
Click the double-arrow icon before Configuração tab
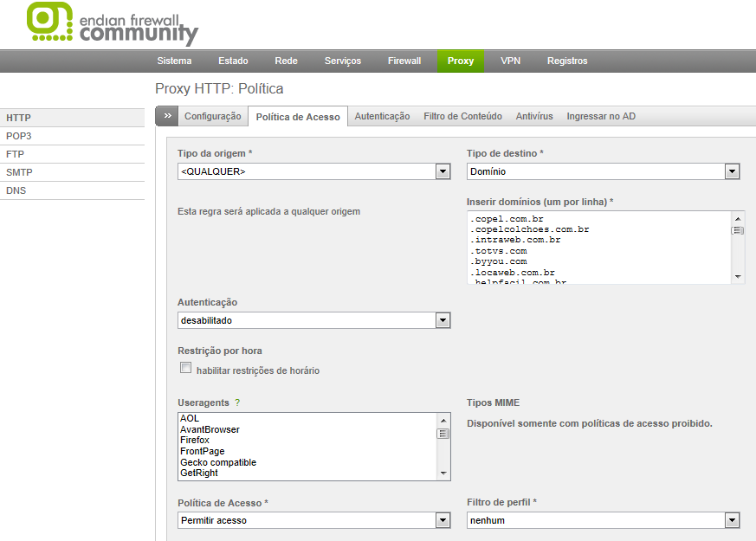click(167, 116)
